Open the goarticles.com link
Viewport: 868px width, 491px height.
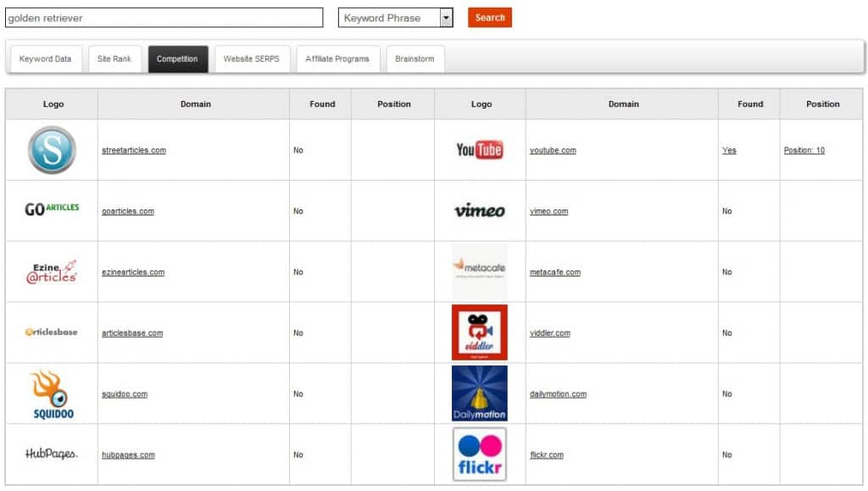[x=128, y=211]
